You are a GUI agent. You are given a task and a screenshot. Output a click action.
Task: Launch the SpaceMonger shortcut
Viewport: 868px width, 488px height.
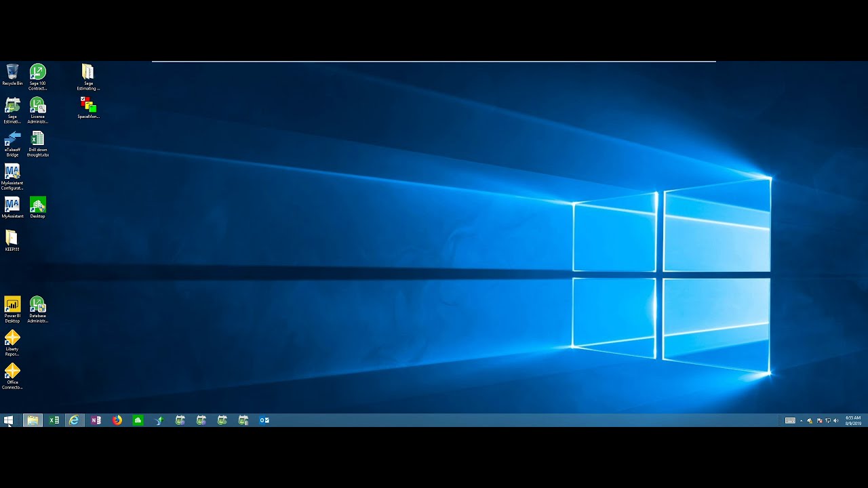tap(88, 107)
